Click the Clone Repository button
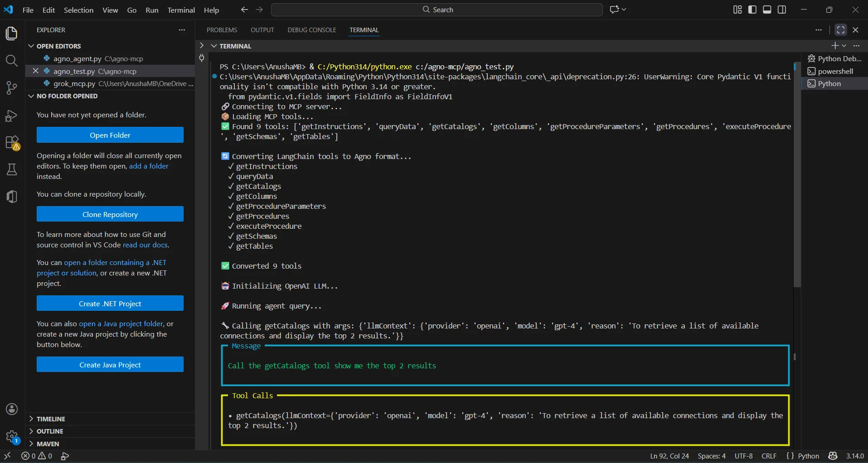This screenshot has height=463, width=868. 110,214
